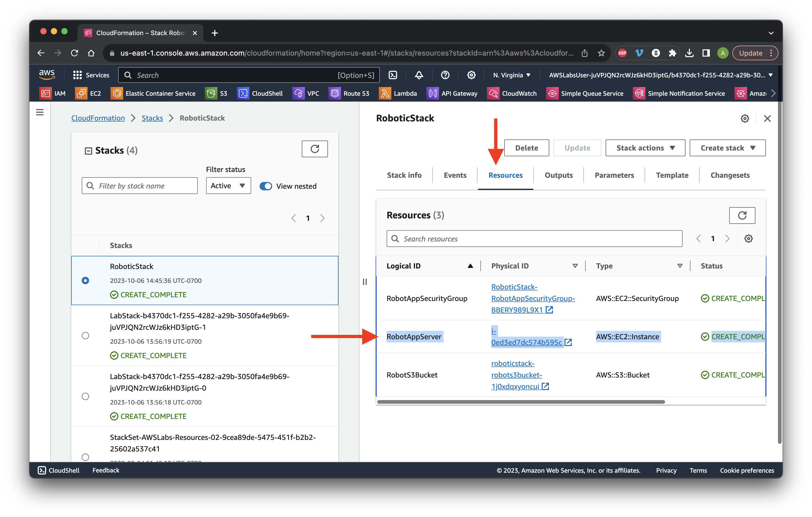The width and height of the screenshot is (812, 517).
Task: Open Cookie preferences in footer
Action: (747, 470)
